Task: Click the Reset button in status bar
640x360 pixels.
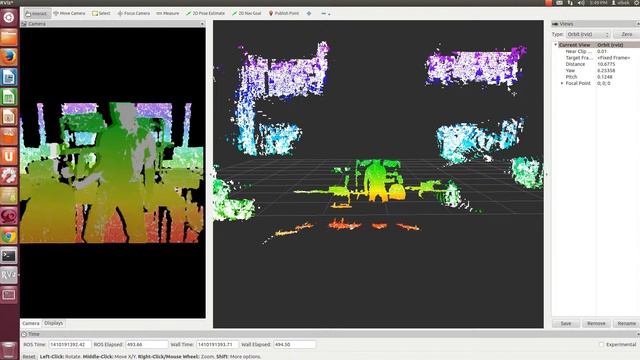Action: click(x=29, y=357)
